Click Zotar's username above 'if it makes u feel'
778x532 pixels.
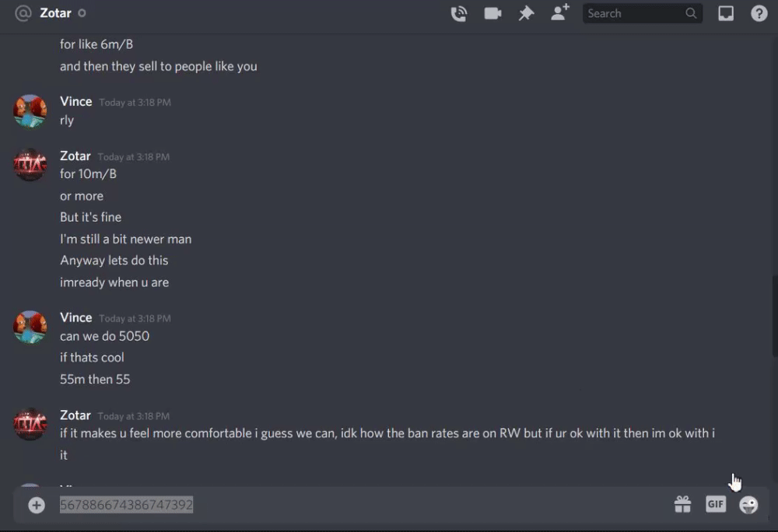(75, 415)
